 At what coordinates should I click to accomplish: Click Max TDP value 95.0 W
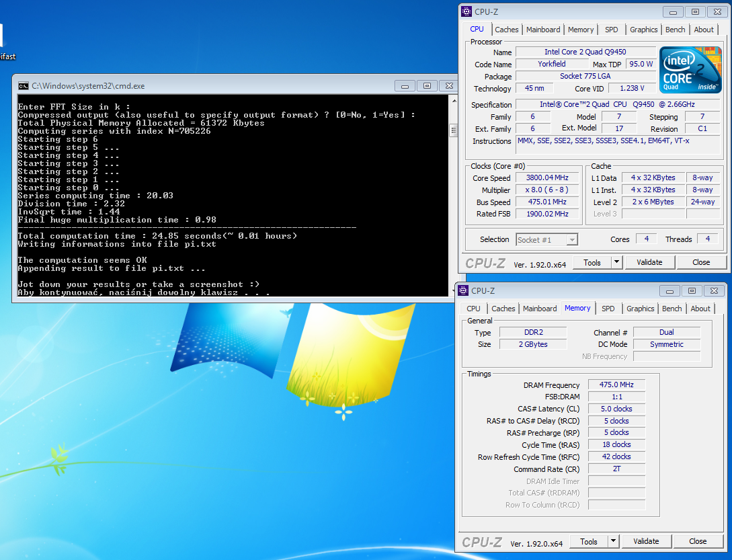[x=641, y=64]
